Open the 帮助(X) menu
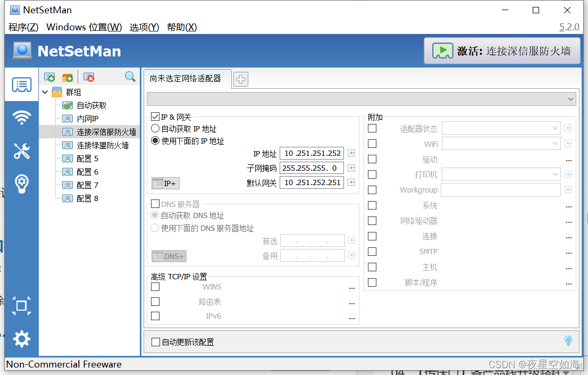The width and height of the screenshot is (588, 375). pyautogui.click(x=182, y=28)
